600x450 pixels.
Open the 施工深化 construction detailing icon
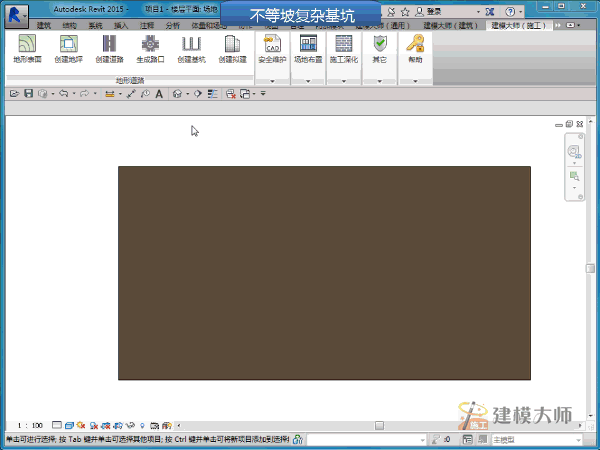(x=344, y=49)
